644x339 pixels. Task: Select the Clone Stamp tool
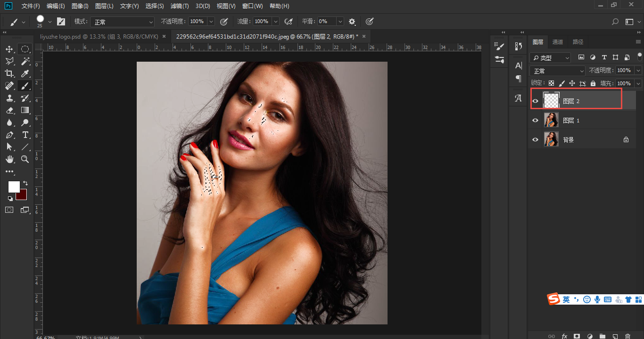tap(9, 98)
